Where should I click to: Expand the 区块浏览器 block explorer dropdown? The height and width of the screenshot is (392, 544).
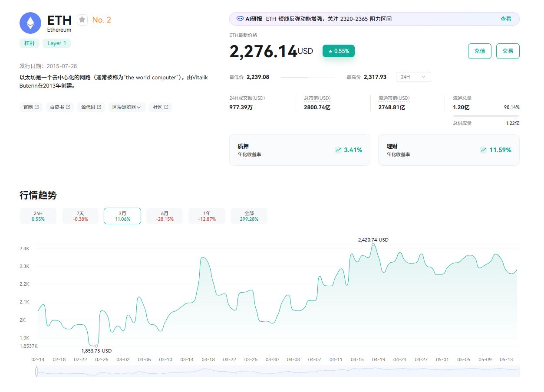pyautogui.click(x=127, y=107)
